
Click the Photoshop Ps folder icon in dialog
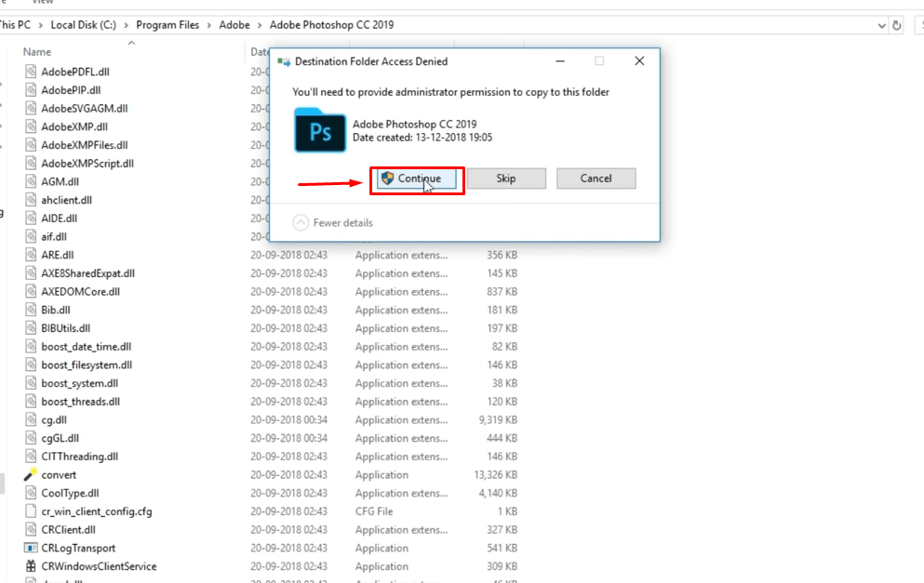(320, 130)
